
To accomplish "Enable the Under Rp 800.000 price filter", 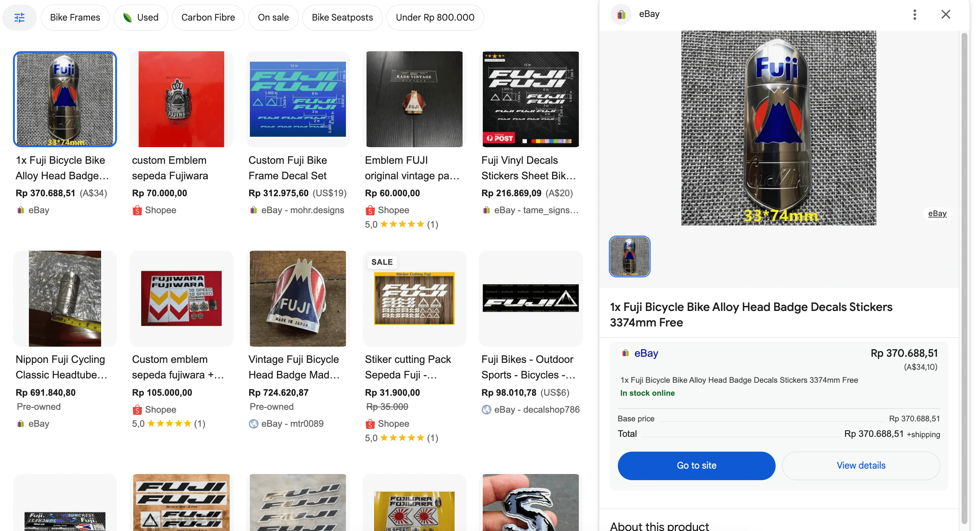I will [x=435, y=17].
